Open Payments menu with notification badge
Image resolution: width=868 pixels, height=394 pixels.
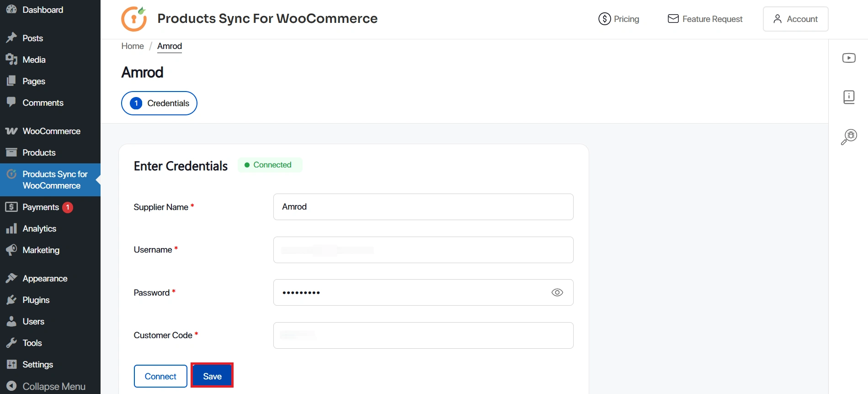50,207
